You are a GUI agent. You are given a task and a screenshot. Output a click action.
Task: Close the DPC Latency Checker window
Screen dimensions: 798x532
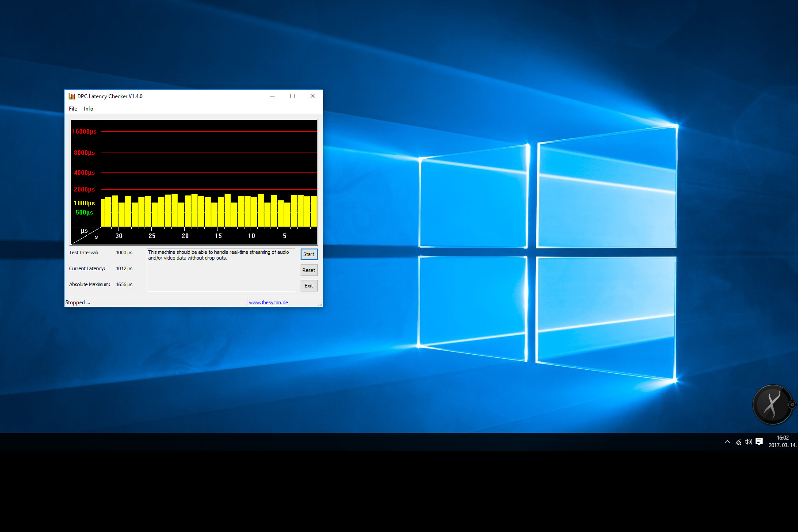[313, 96]
